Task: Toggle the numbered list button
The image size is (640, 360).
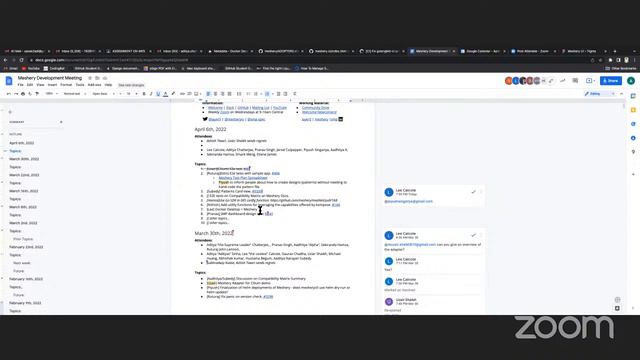Action: [267, 94]
